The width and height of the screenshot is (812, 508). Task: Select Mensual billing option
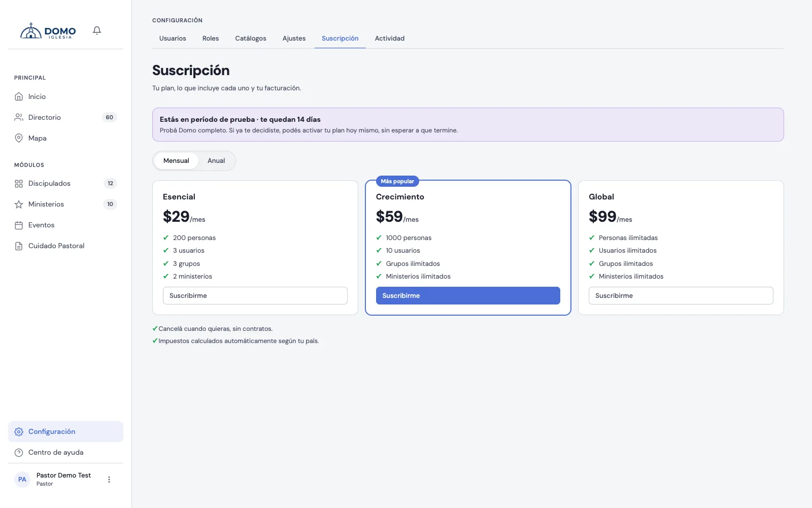coord(176,161)
